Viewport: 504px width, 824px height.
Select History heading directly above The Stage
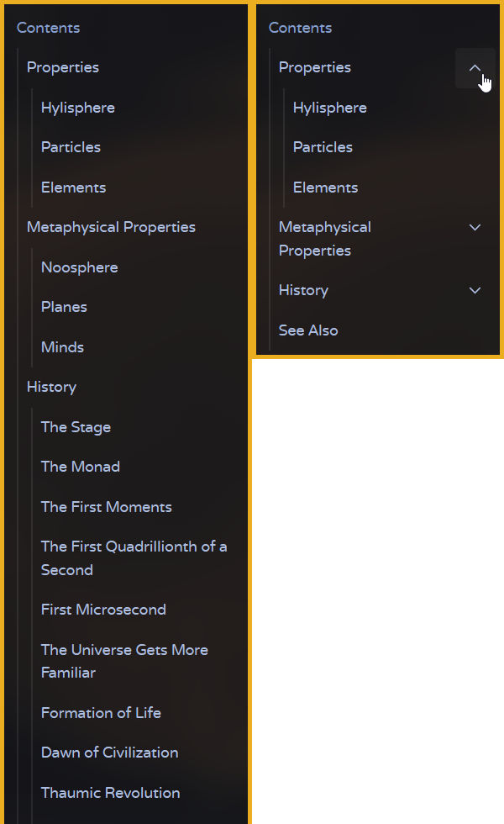click(51, 387)
